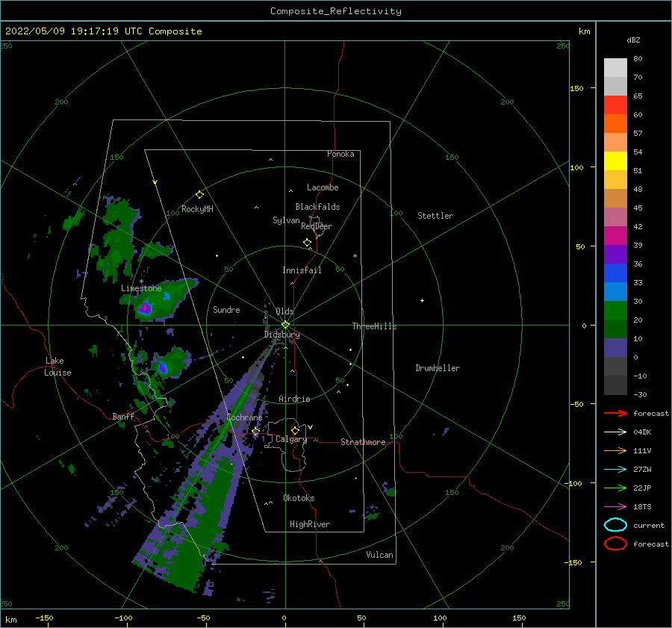Click the radar site diamond at map center
The height and width of the screenshot is (628, 672).
click(285, 325)
